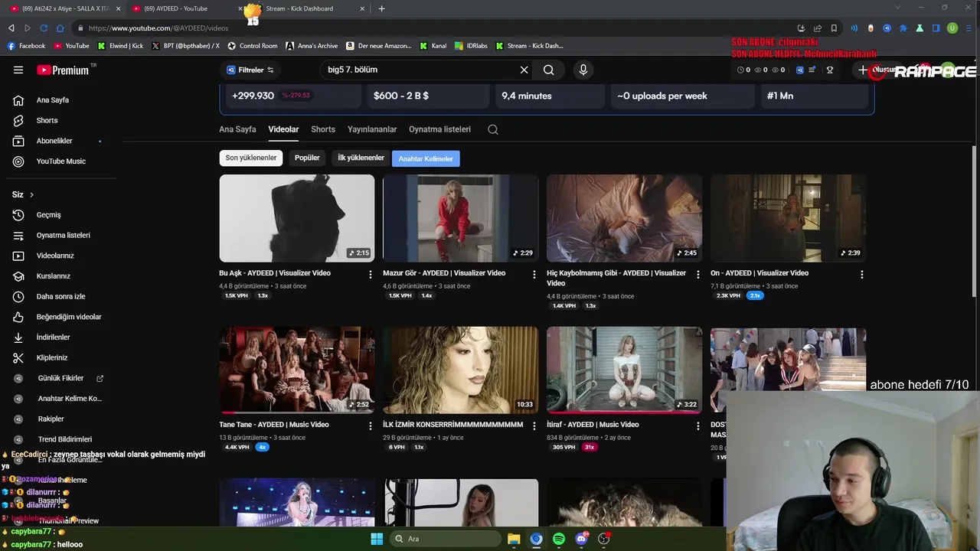The width and height of the screenshot is (980, 551).
Task: Open options for Hiç Kaybolmamış Gibi video
Action: [697, 274]
